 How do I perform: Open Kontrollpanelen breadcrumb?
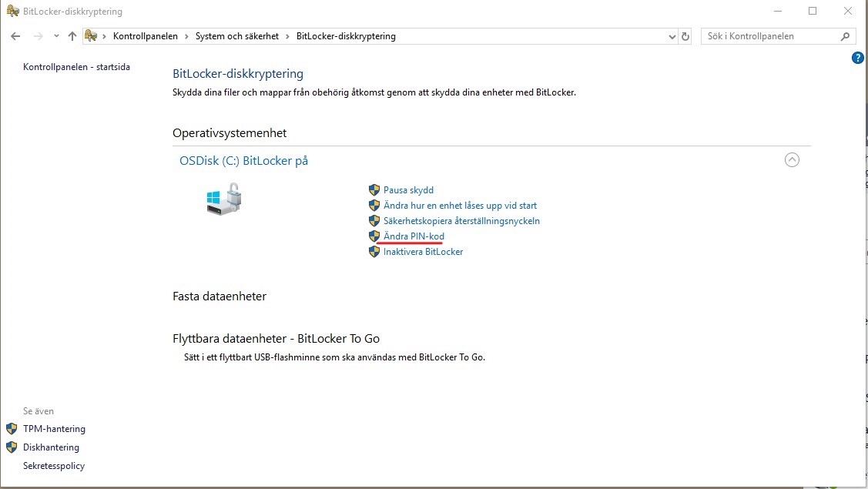(146, 36)
